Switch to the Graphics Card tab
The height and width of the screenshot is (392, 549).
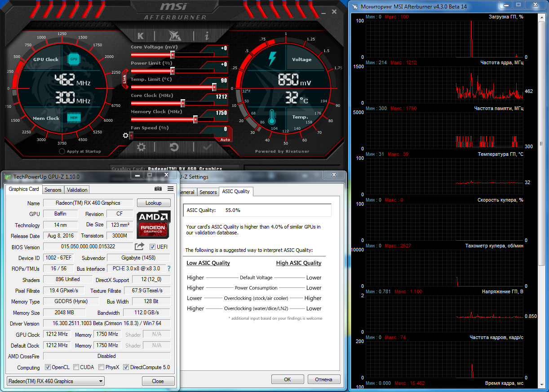pos(24,189)
